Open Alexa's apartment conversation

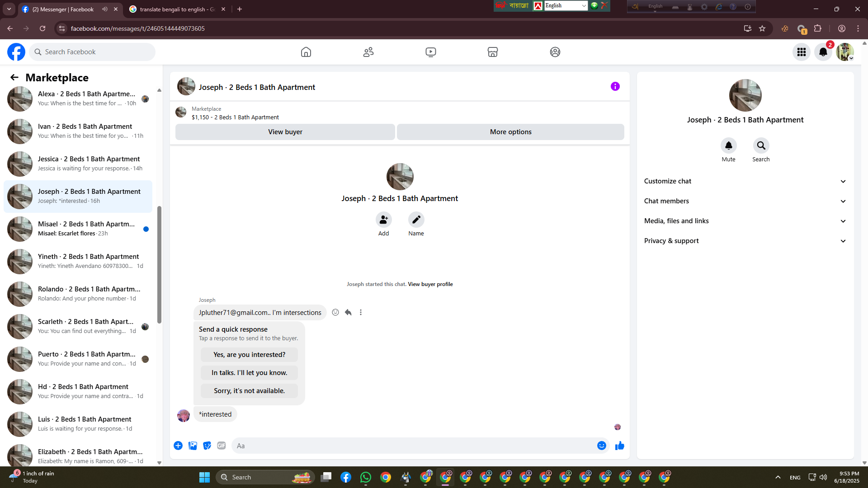tap(78, 99)
